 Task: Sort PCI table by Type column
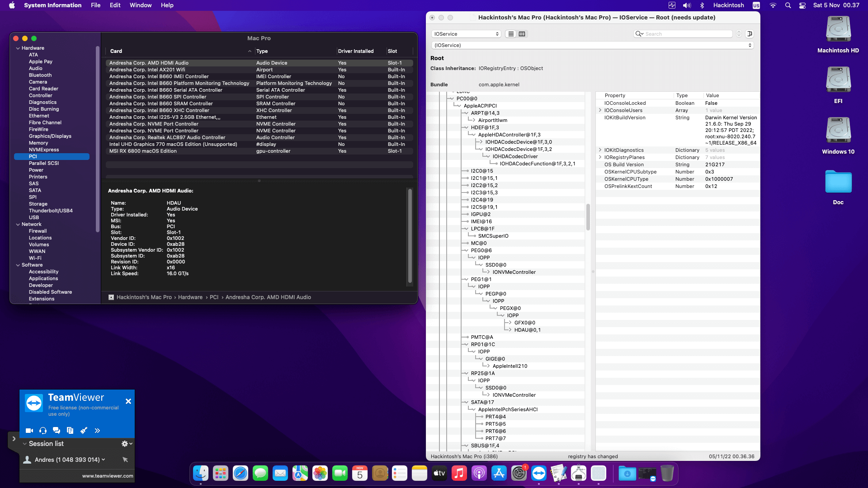coord(295,51)
